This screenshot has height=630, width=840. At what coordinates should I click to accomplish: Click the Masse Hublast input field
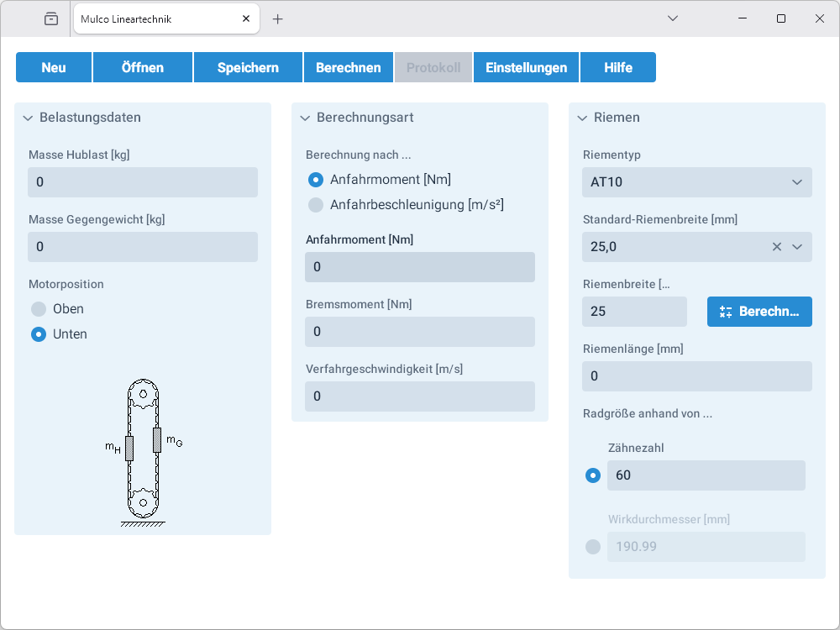(143, 182)
